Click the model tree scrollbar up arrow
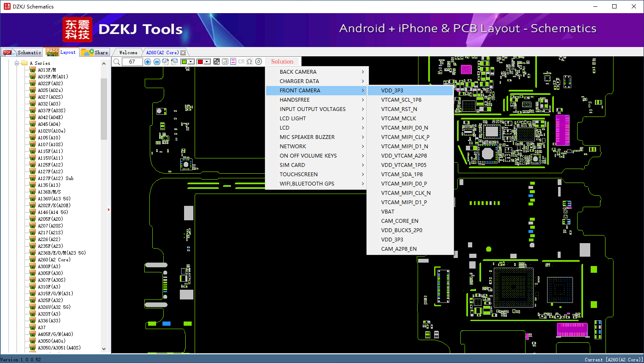The width and height of the screenshot is (644, 363). [104, 64]
